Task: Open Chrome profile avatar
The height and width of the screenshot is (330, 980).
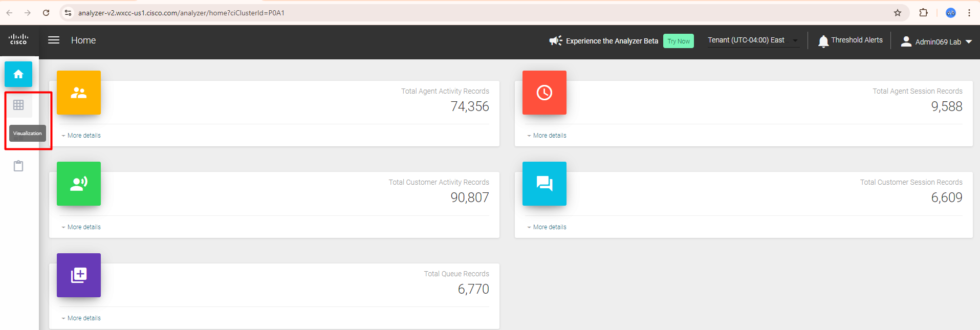Action: [x=951, y=13]
